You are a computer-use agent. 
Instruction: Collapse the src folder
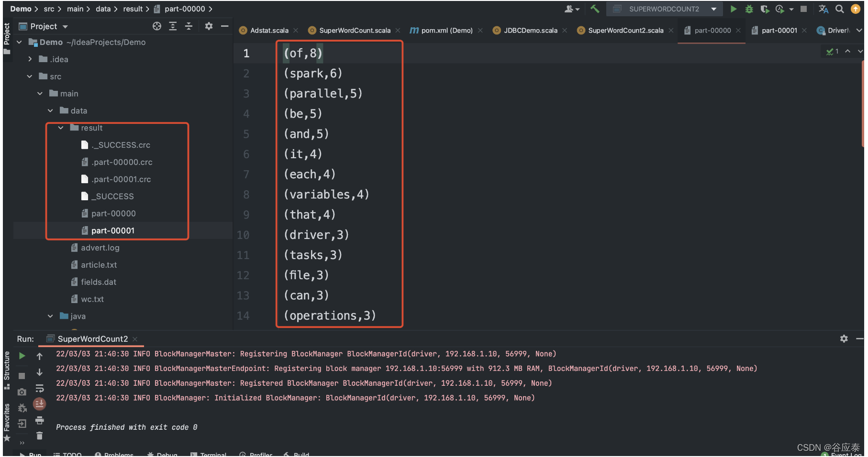click(30, 76)
